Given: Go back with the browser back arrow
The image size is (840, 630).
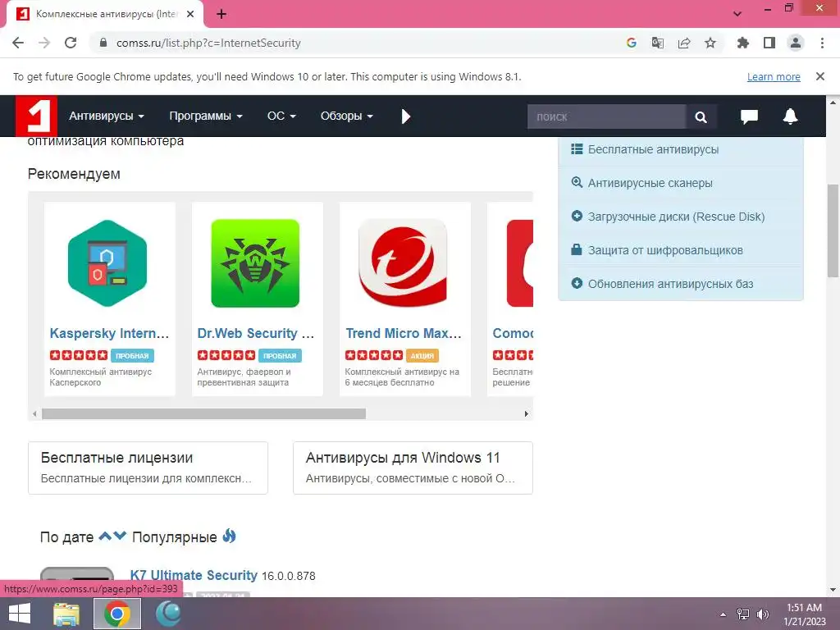Looking at the screenshot, I should tap(18, 43).
